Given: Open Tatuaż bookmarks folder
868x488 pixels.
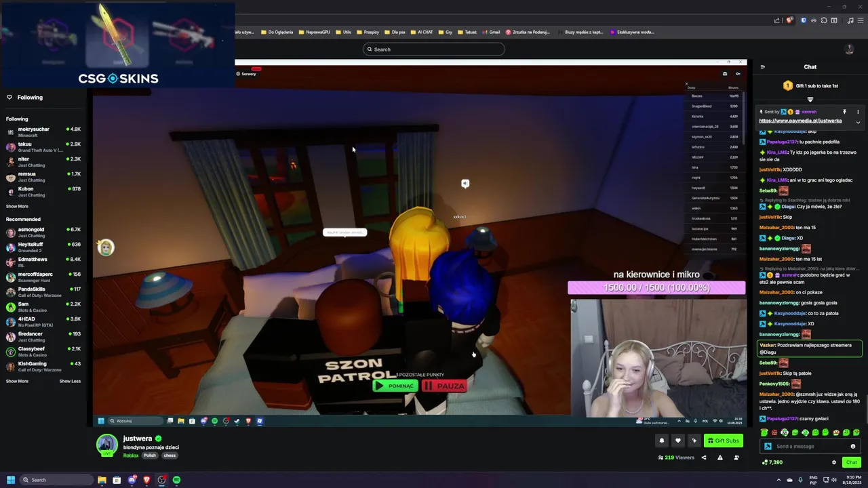Looking at the screenshot, I should [467, 32].
